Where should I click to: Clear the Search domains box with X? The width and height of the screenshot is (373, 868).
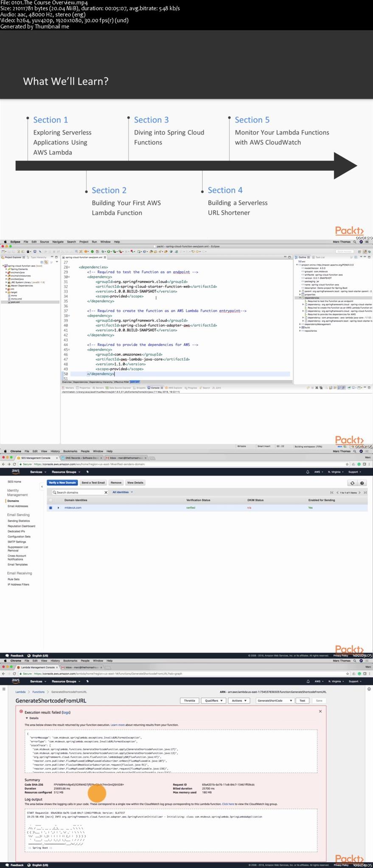[106, 492]
